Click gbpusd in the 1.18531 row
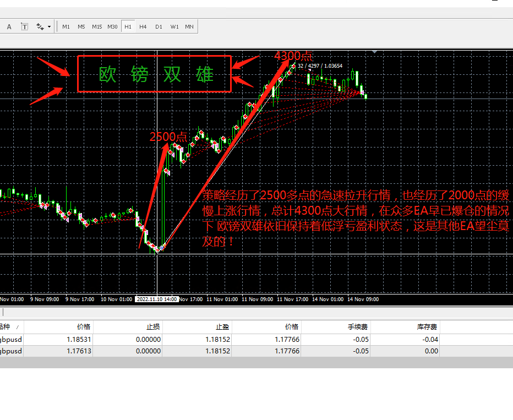Image resolution: width=513 pixels, height=420 pixels. click(11, 340)
